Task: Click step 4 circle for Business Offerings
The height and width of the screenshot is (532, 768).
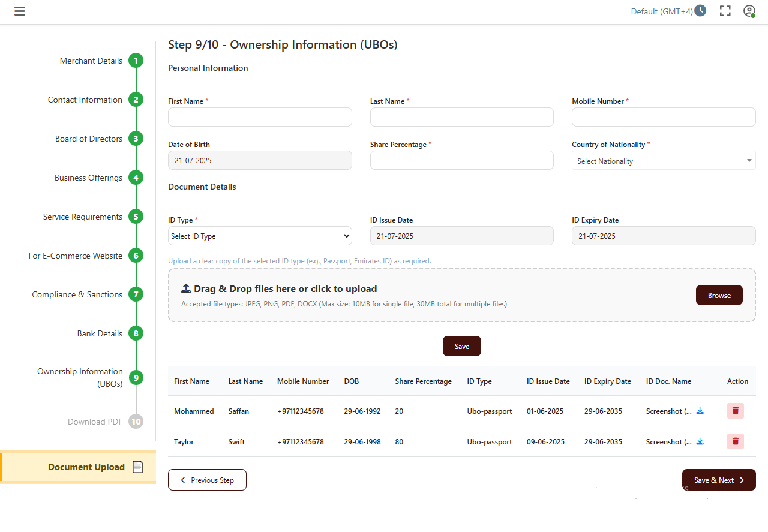Action: 136,178
